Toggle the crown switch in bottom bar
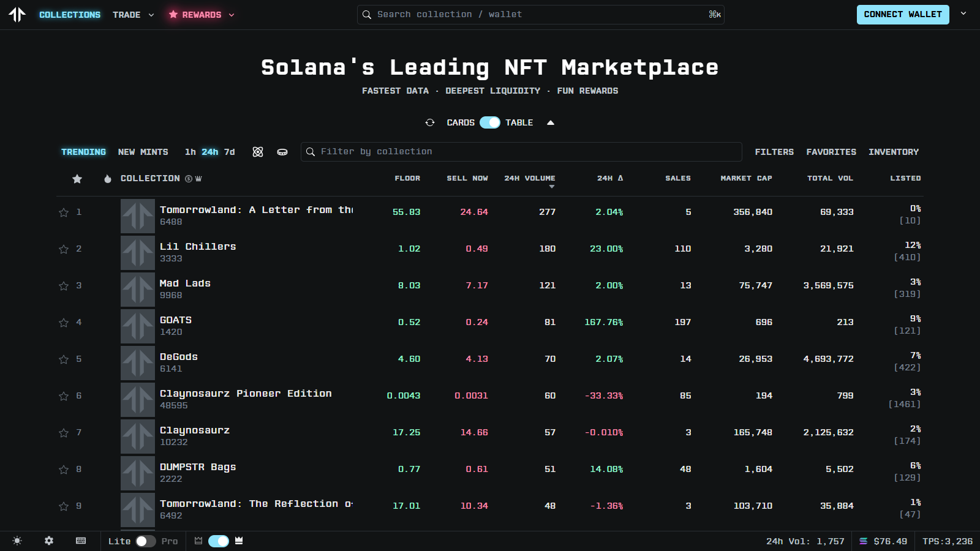This screenshot has width=980, height=551. (x=219, y=541)
